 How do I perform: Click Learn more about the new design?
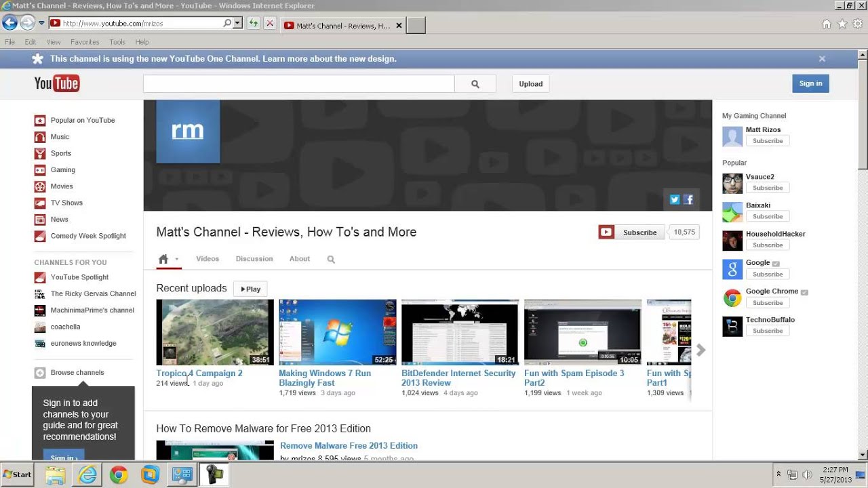pyautogui.click(x=330, y=59)
